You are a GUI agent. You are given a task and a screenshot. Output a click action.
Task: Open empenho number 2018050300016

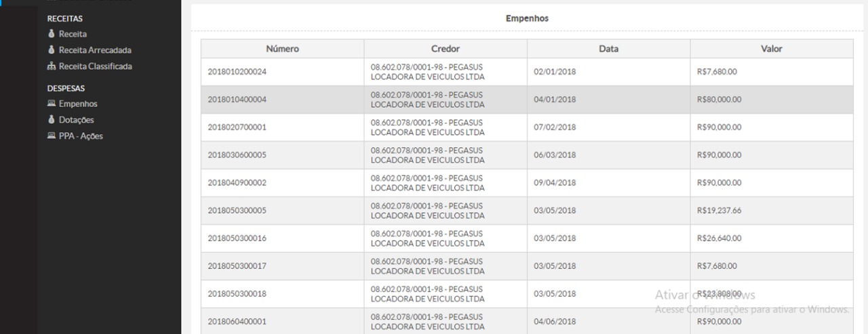[x=237, y=238]
